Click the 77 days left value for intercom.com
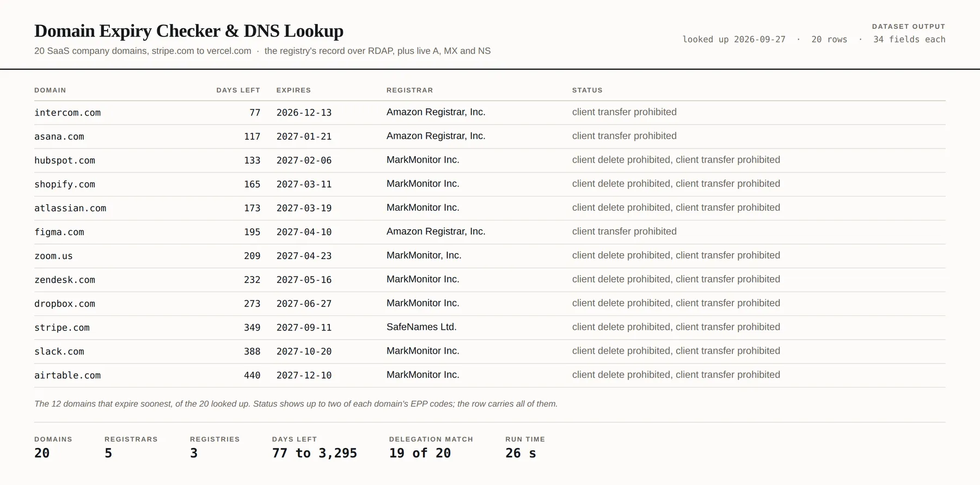 point(255,113)
